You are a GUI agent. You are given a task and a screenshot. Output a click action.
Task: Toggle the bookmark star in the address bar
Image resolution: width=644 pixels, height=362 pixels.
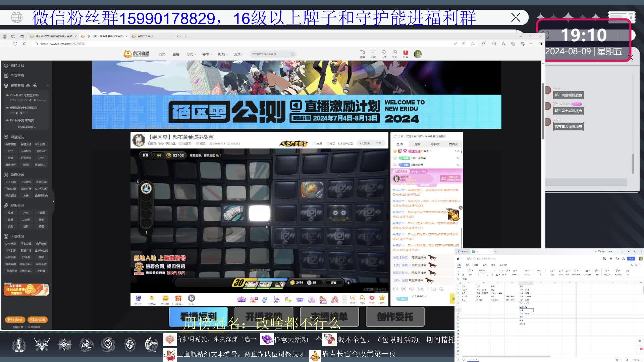pyautogui.click(x=473, y=44)
